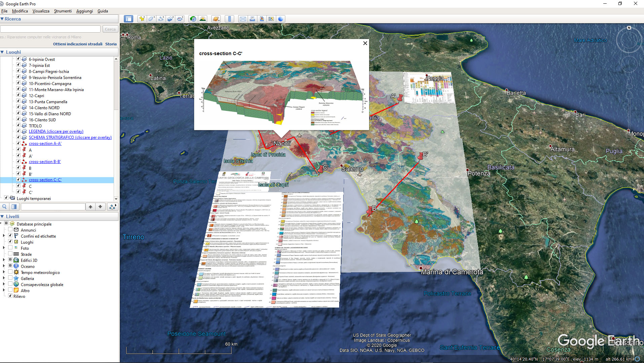The height and width of the screenshot is (363, 644).
Task: Choose the Add Image Overlay tool
Action: 170,19
